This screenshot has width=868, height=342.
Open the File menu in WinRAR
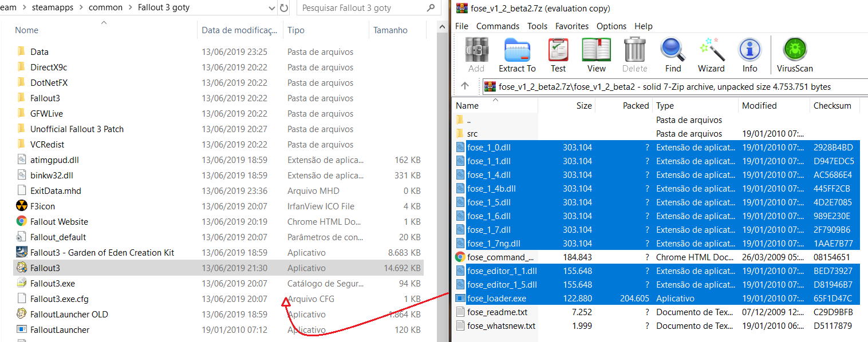pos(461,26)
